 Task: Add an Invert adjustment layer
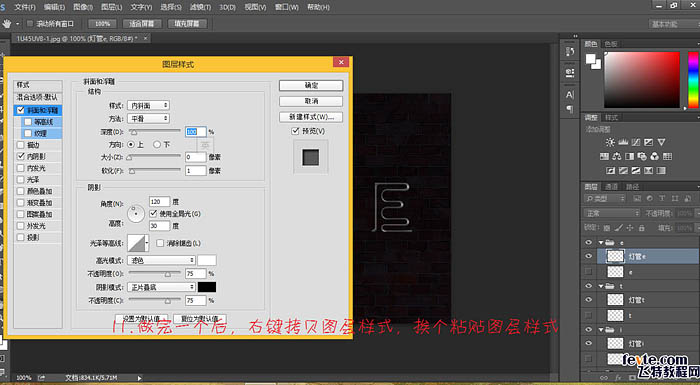pos(610,171)
